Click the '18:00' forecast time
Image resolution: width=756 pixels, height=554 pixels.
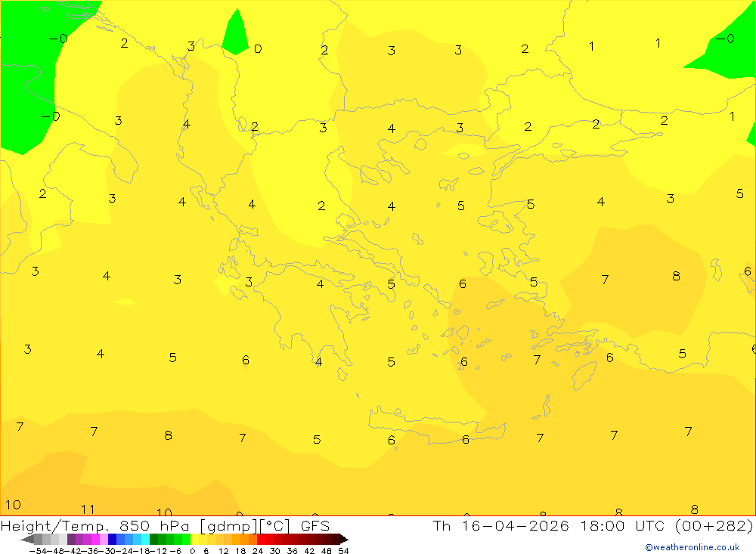602,525
